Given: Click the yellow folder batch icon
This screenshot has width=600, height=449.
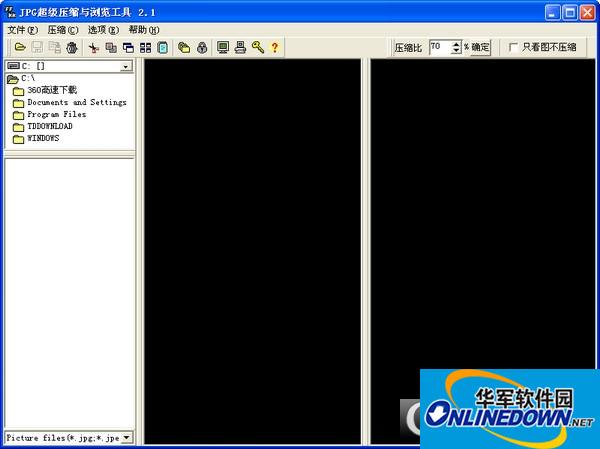Looking at the screenshot, I should [x=184, y=47].
